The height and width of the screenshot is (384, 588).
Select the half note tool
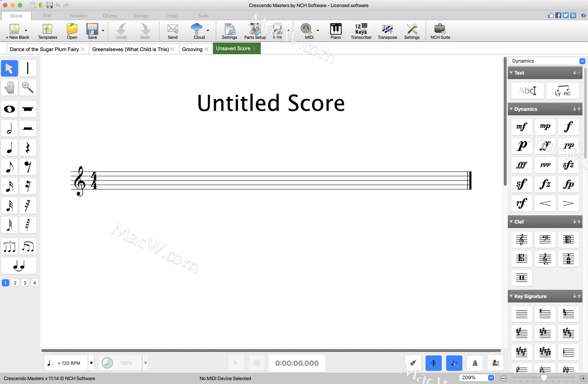[x=9, y=128]
